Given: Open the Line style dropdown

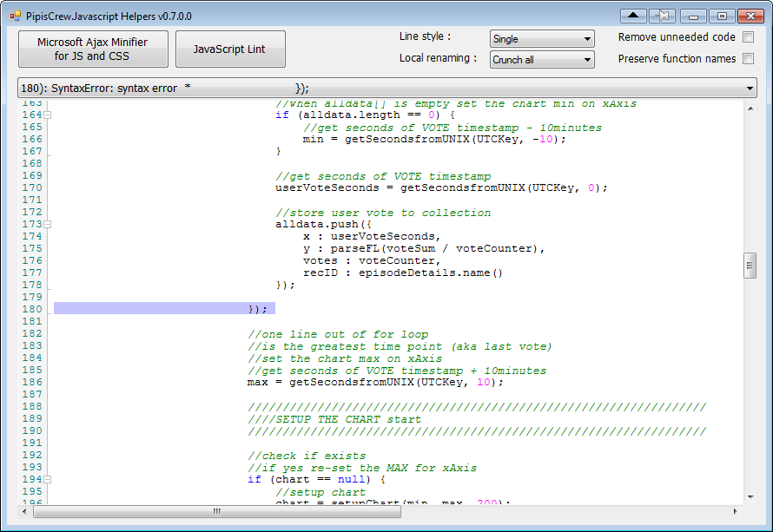Looking at the screenshot, I should tap(542, 39).
